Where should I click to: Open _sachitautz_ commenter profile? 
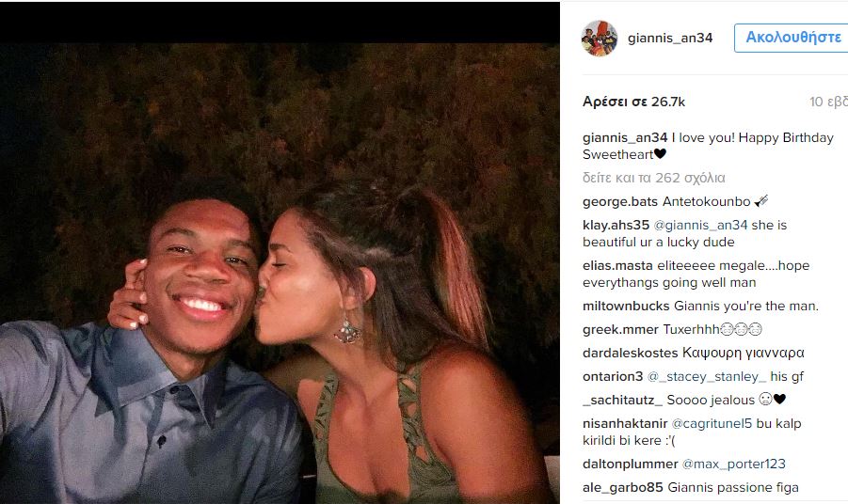pyautogui.click(x=620, y=401)
